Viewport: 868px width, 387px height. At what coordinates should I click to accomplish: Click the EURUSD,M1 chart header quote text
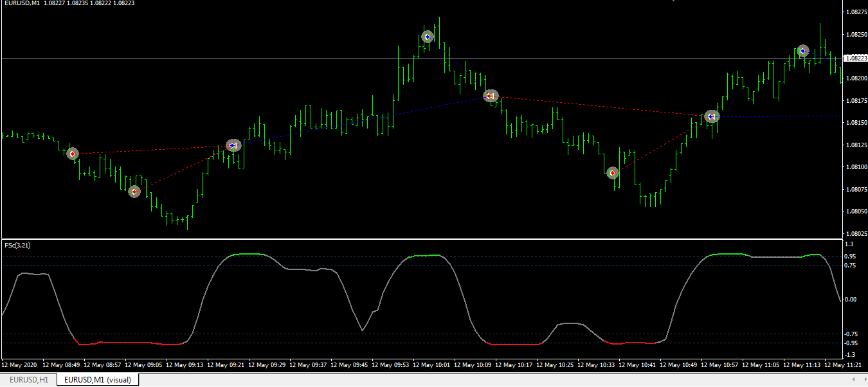coord(69,4)
